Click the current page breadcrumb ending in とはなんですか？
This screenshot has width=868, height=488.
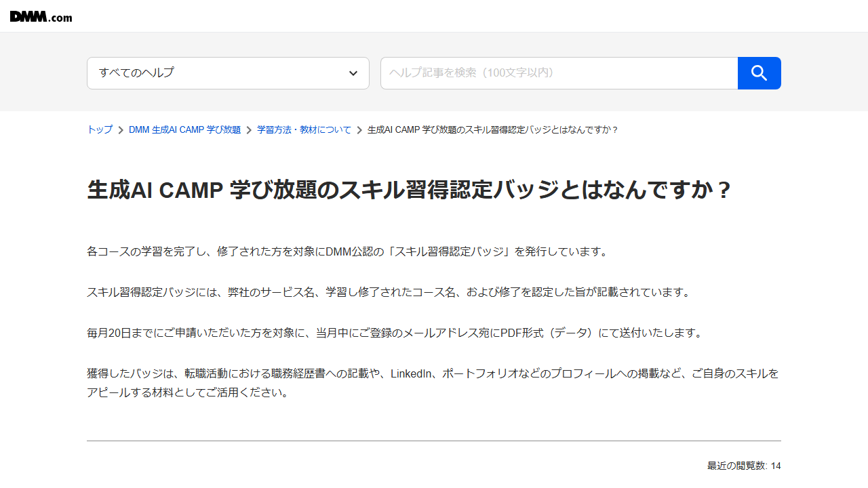pos(493,129)
